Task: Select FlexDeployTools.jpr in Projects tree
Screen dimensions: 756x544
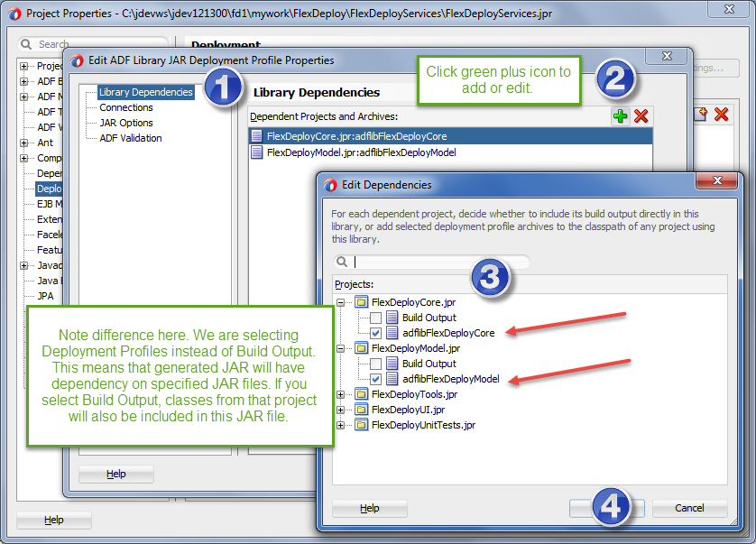Action: pos(415,394)
